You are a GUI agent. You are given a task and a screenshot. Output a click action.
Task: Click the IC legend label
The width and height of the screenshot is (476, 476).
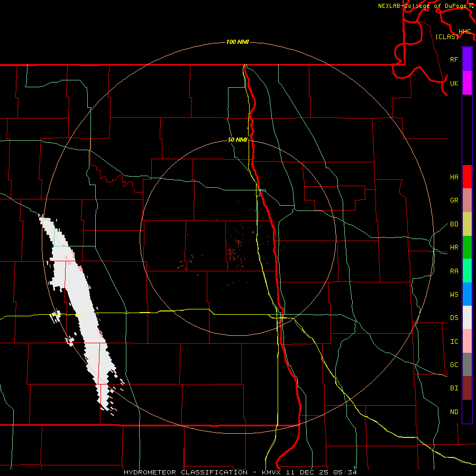click(x=454, y=342)
